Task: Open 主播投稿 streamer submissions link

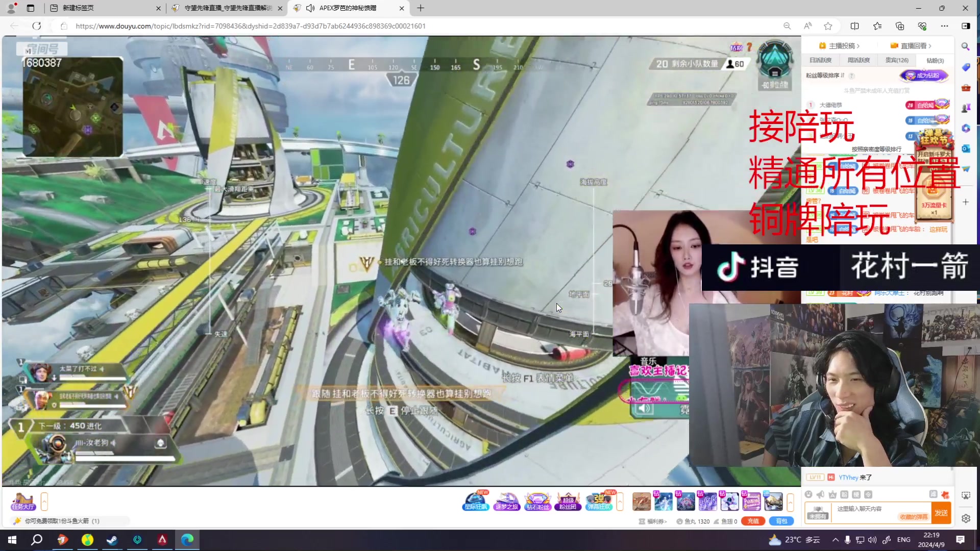Action: pyautogui.click(x=840, y=45)
